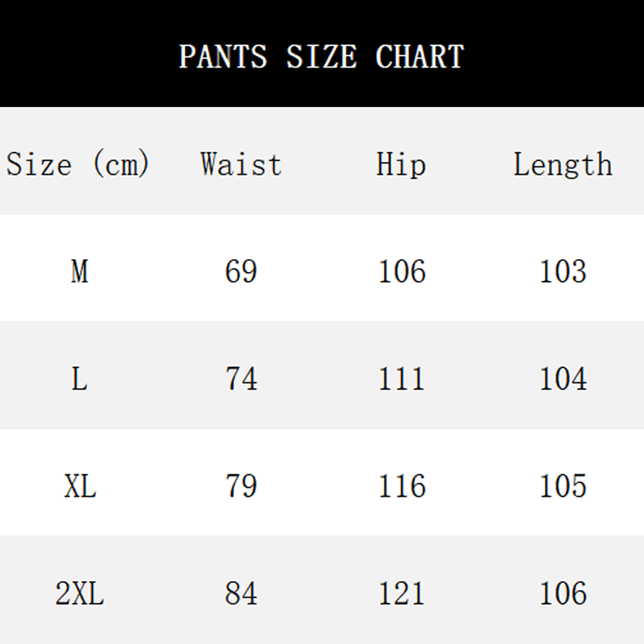Select the Hip column header
Screen dimensions: 644x644
point(401,165)
